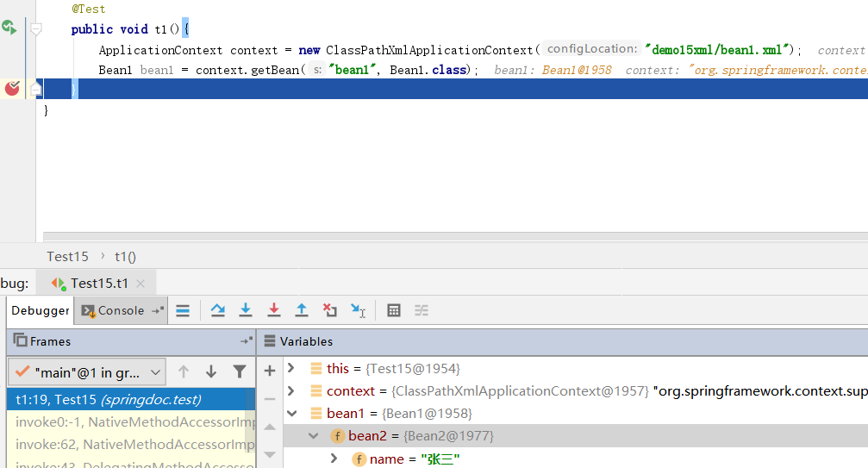This screenshot has height=468, width=868.
Task: Open the t1() breadcrumb
Action: pyautogui.click(x=125, y=257)
